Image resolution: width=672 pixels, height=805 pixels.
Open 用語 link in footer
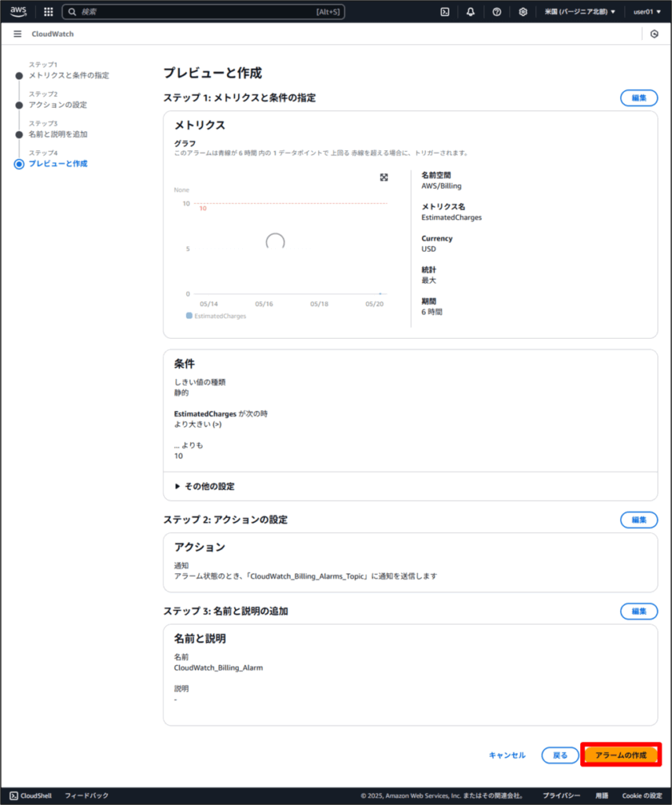coord(601,796)
